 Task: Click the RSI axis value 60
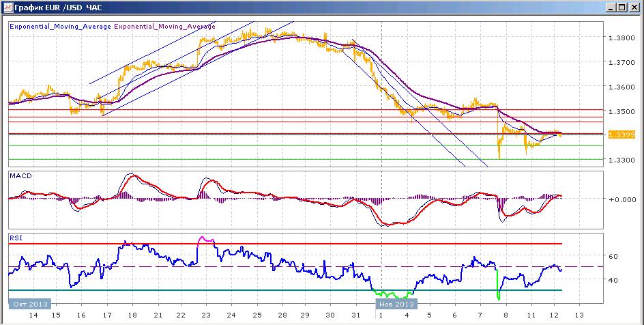pos(615,256)
